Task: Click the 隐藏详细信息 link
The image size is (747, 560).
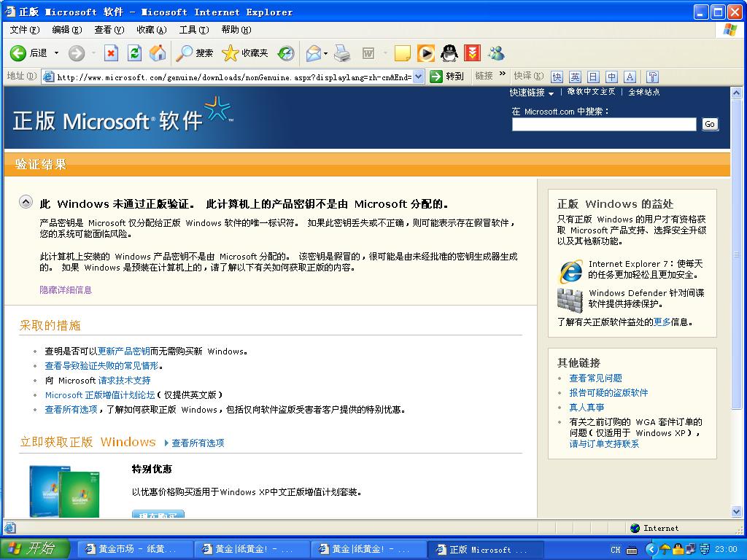Action: tap(66, 289)
